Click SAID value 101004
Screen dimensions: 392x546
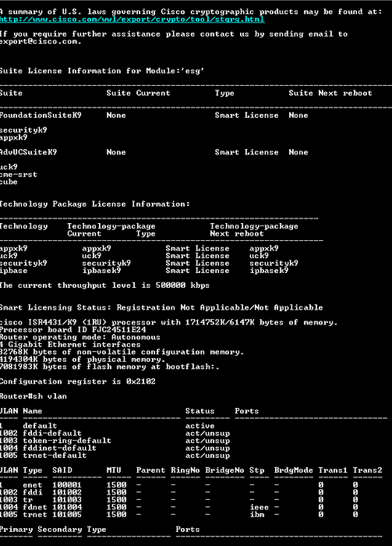(x=67, y=507)
